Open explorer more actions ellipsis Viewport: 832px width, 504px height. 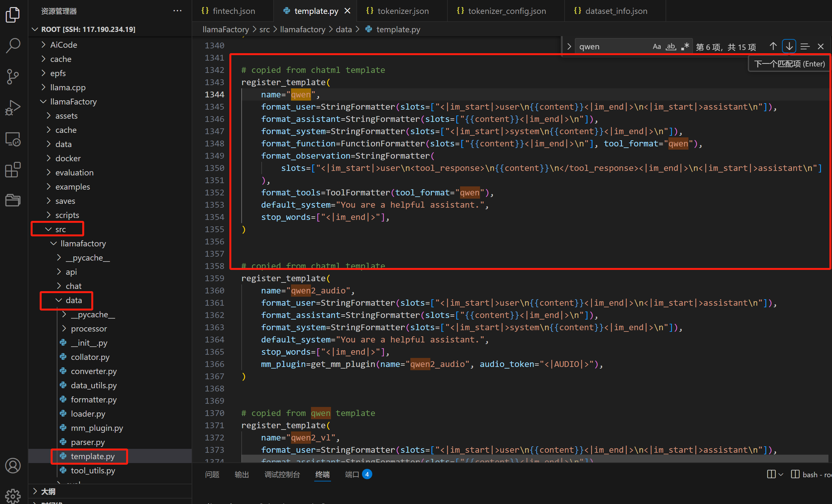(x=177, y=11)
